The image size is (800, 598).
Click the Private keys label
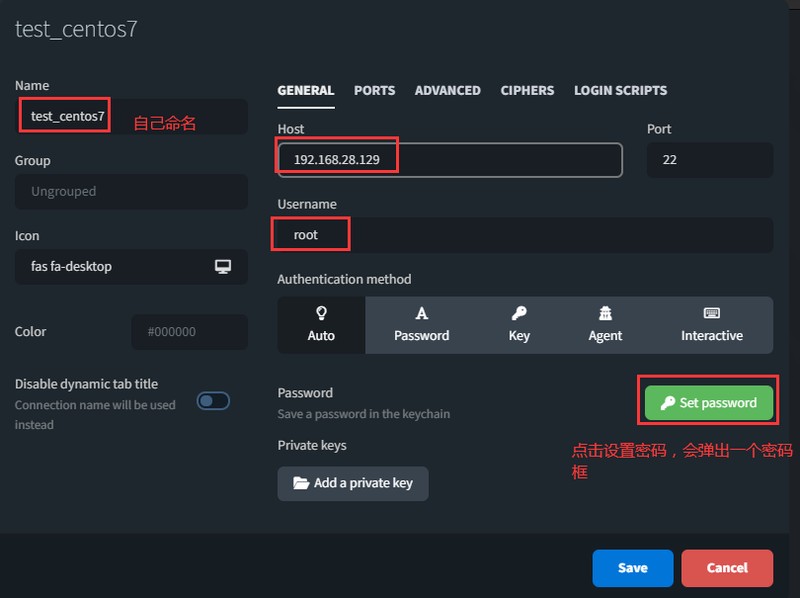click(x=312, y=445)
